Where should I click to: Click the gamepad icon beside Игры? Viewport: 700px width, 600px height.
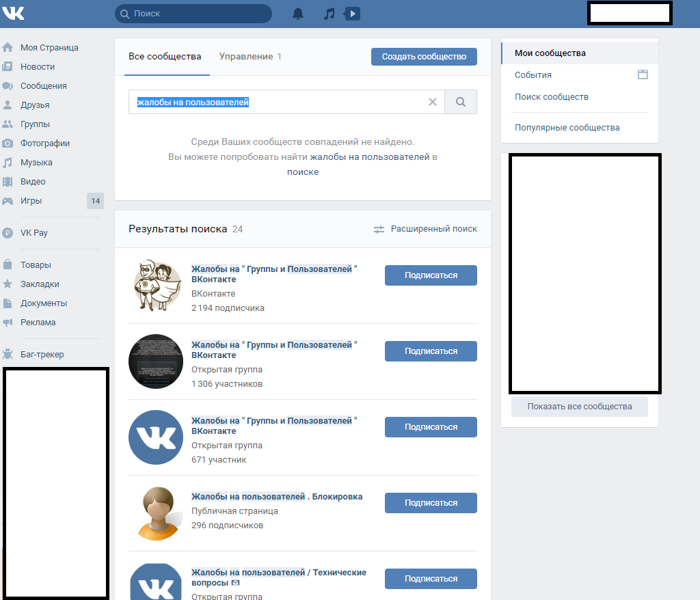point(8,201)
